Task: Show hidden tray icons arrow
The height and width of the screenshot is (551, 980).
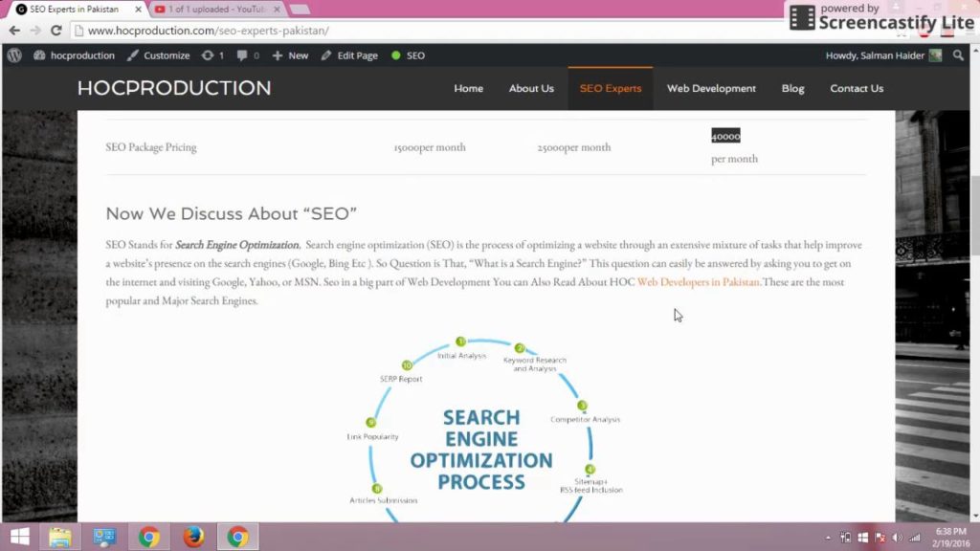Action: (828, 538)
